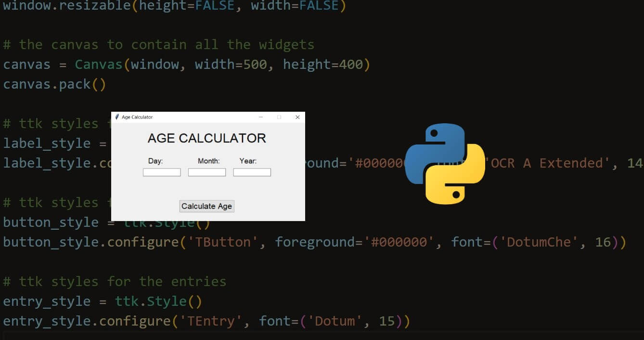
Task: Select the Month: label
Action: 208,161
